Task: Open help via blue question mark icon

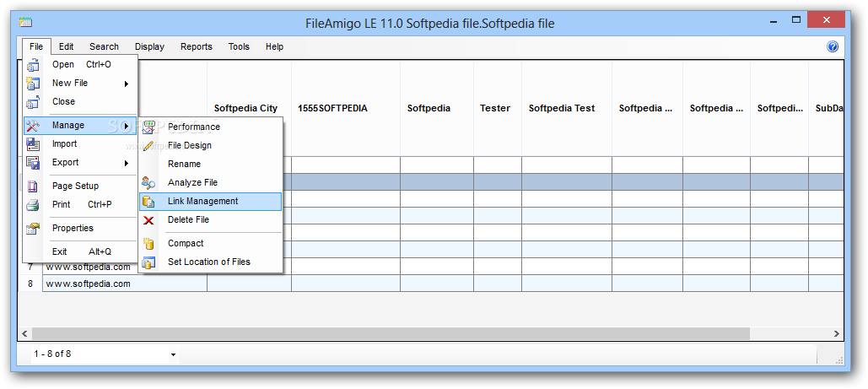Action: (x=833, y=46)
